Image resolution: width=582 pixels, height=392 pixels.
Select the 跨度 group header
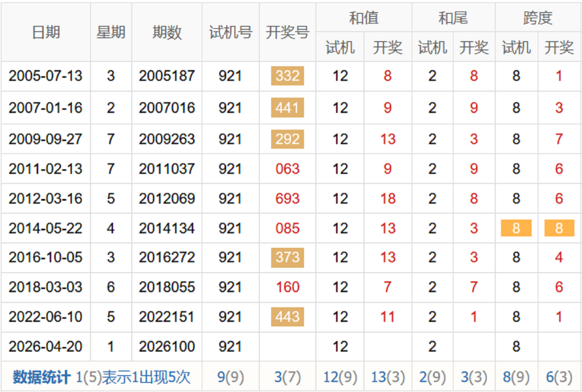538,18
